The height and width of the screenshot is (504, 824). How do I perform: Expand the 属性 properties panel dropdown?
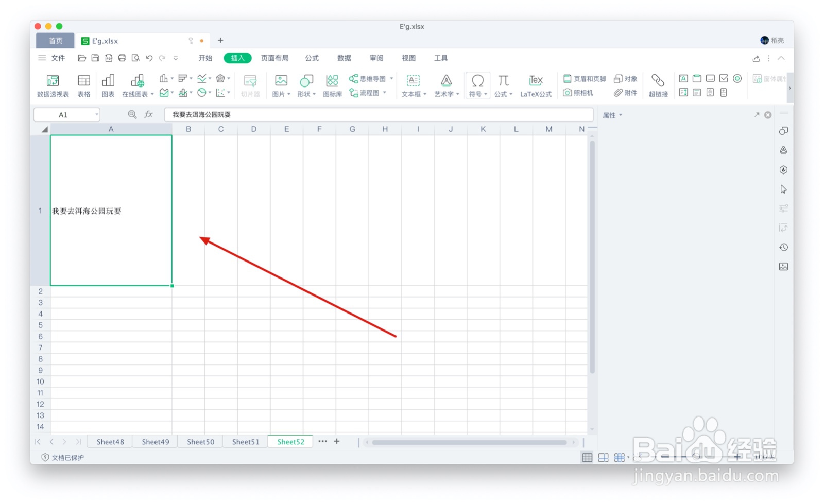click(621, 115)
